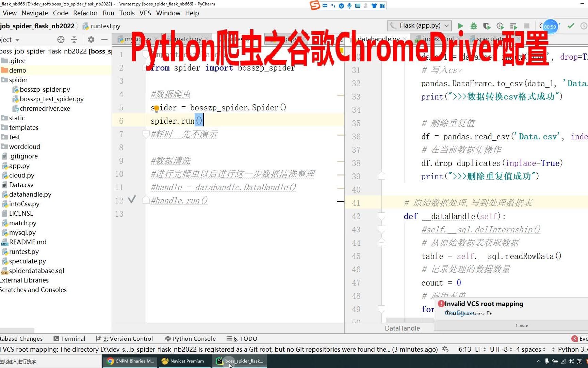Open background tasks icon in the status bar

click(x=445, y=349)
